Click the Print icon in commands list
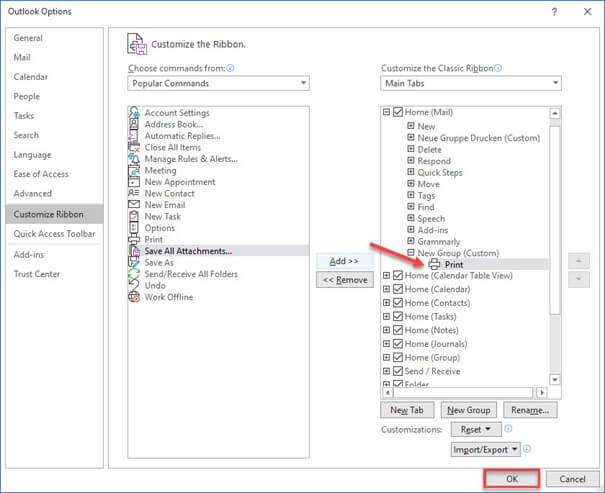Image resolution: width=605 pixels, height=493 pixels. (x=134, y=240)
